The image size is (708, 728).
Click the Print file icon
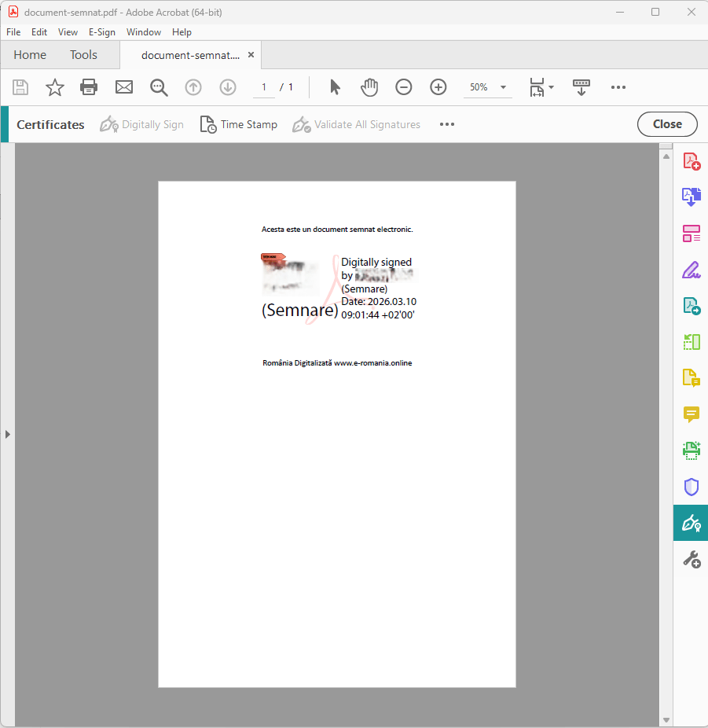(x=89, y=87)
